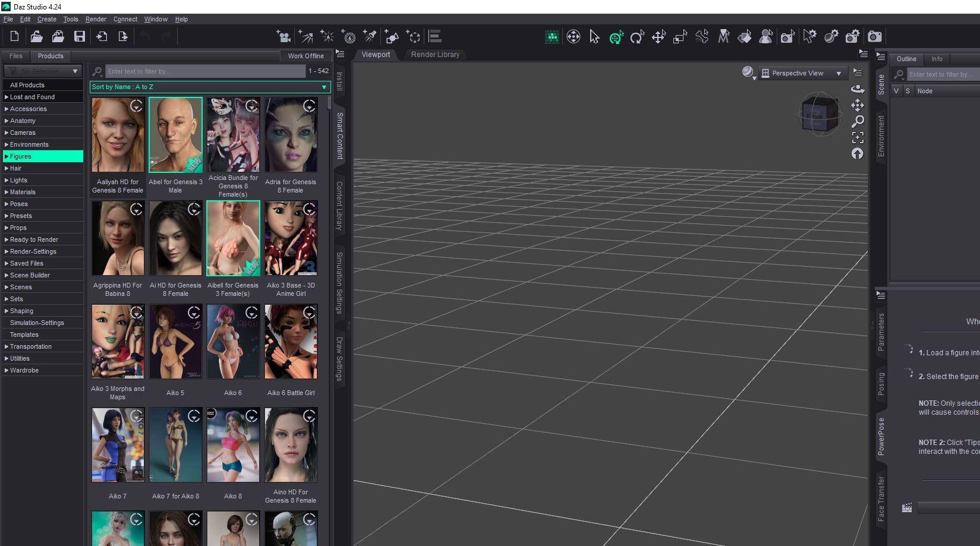Create a new point light from the toolbar

point(327,37)
